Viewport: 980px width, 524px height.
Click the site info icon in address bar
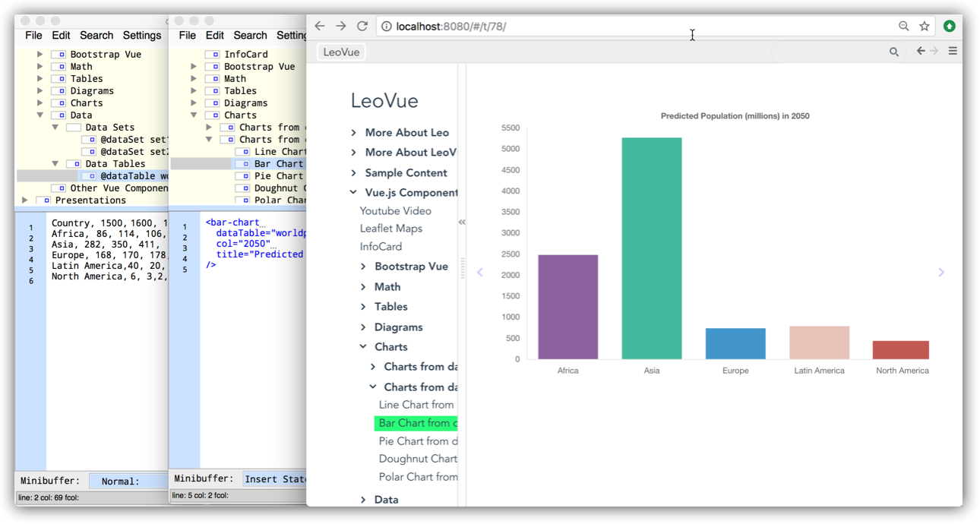386,27
